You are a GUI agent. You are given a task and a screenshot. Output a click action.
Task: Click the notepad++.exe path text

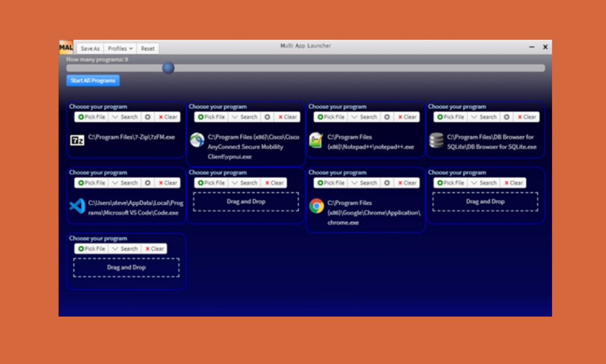click(x=370, y=142)
